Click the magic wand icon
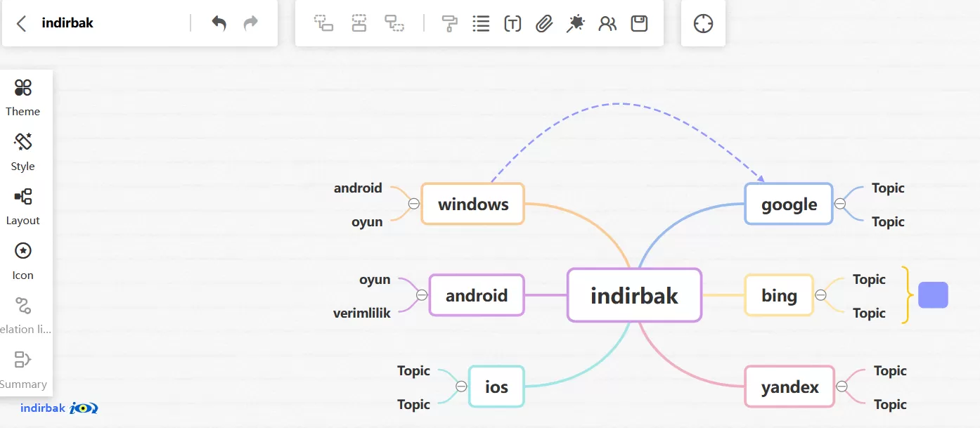Image resolution: width=980 pixels, height=428 pixels. (x=576, y=23)
